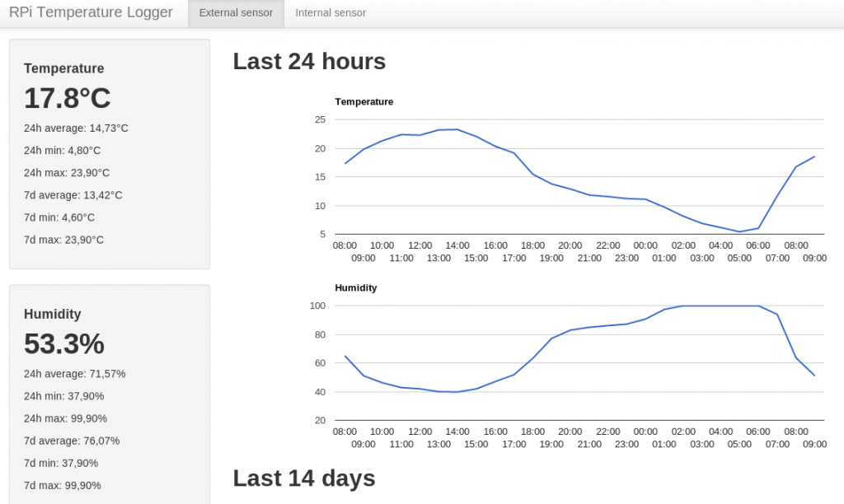
Task: Select the current humidity reading 53.3%
Action: point(64,343)
